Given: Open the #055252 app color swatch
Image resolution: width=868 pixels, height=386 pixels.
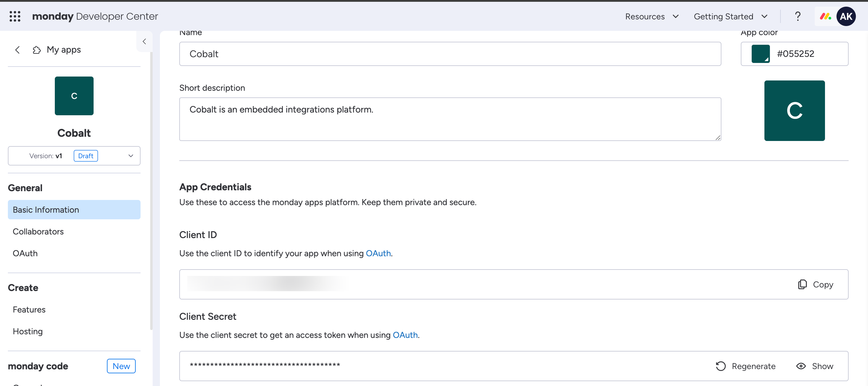Looking at the screenshot, I should click(x=760, y=54).
